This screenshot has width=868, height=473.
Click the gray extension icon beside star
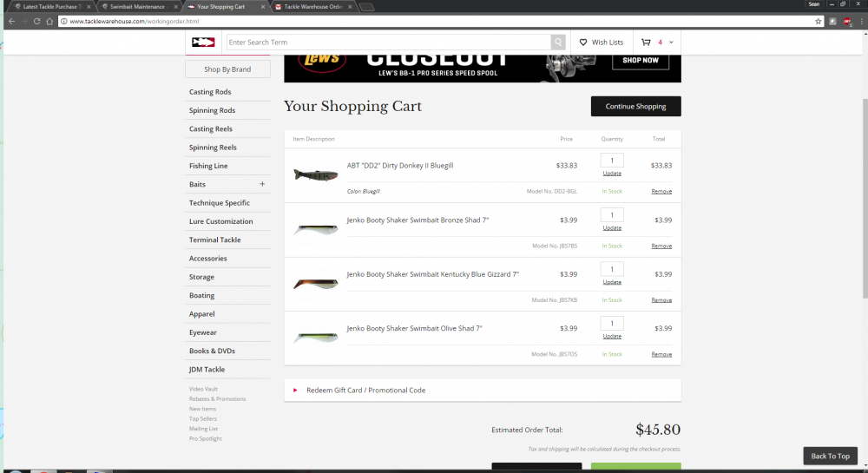(x=832, y=21)
